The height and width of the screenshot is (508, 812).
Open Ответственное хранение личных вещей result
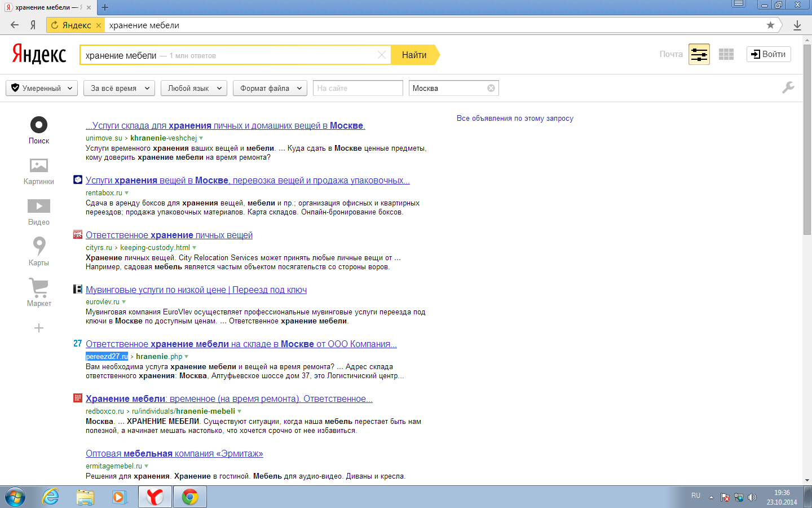169,235
